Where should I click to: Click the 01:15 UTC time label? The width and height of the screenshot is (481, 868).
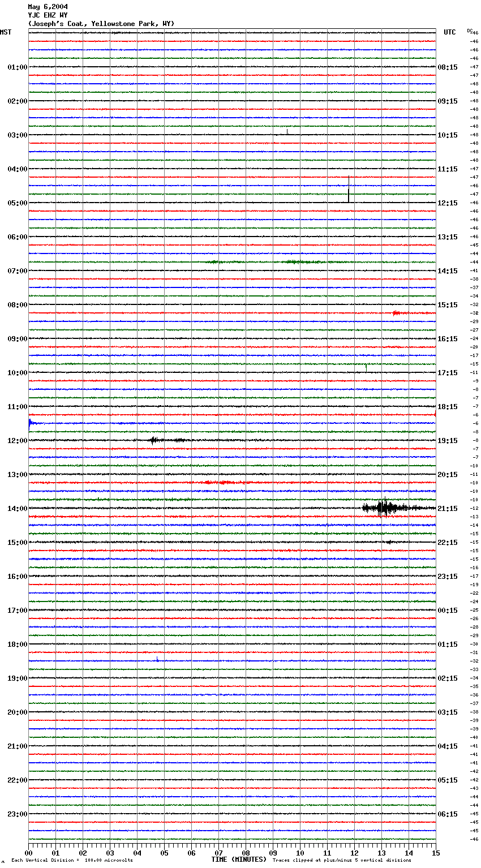pyautogui.click(x=448, y=644)
